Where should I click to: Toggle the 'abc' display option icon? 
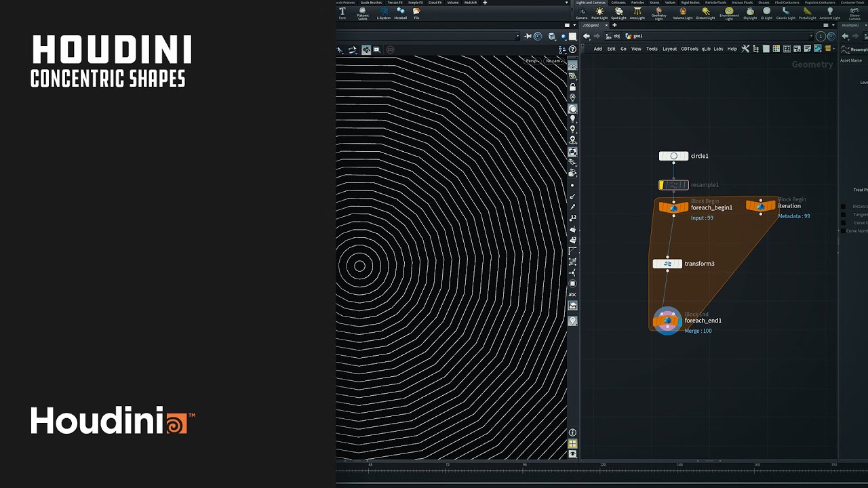click(x=572, y=294)
